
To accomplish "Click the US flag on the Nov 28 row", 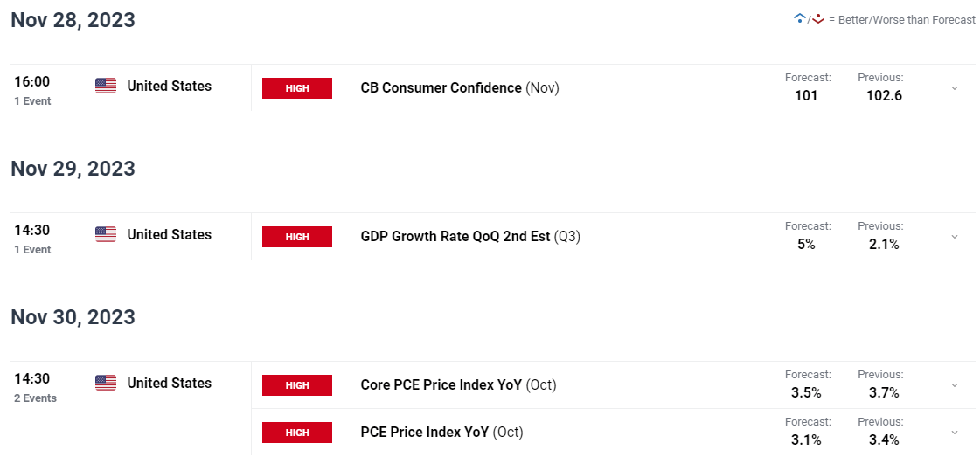I will [106, 87].
